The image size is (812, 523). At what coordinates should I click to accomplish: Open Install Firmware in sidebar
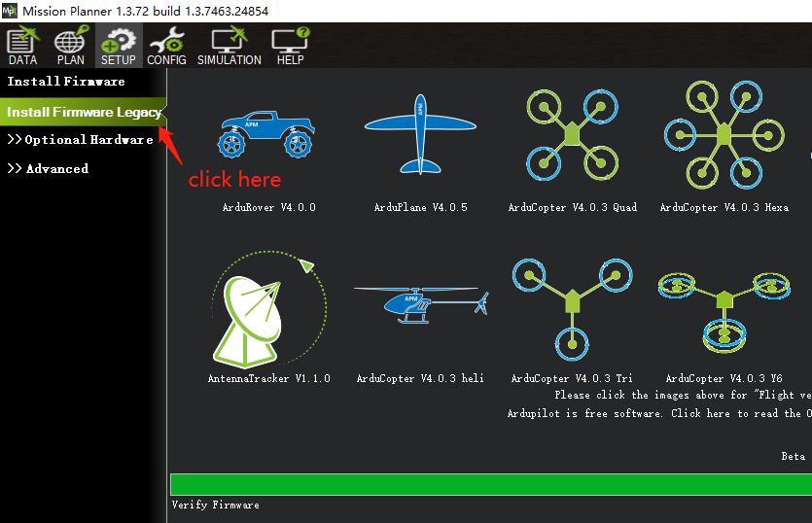(x=66, y=82)
